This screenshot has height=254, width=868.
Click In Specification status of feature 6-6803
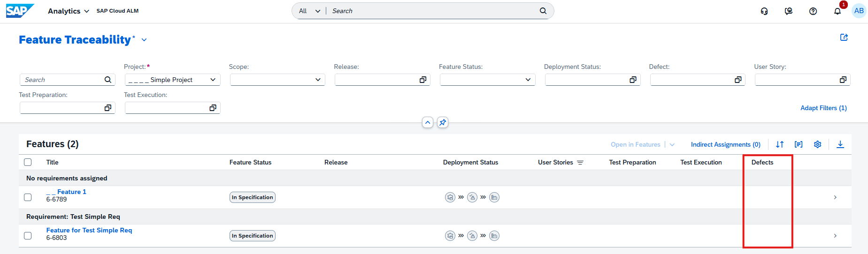click(x=253, y=236)
